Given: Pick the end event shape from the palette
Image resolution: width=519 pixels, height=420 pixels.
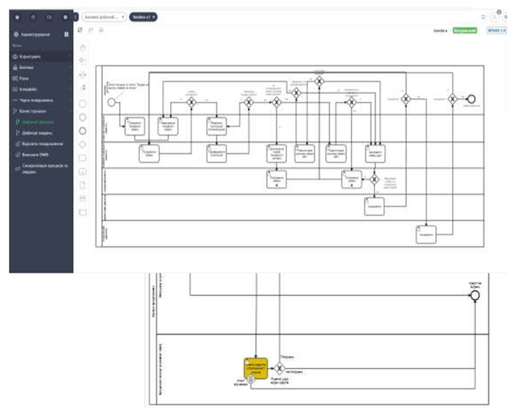Looking at the screenshot, I should tap(83, 131).
